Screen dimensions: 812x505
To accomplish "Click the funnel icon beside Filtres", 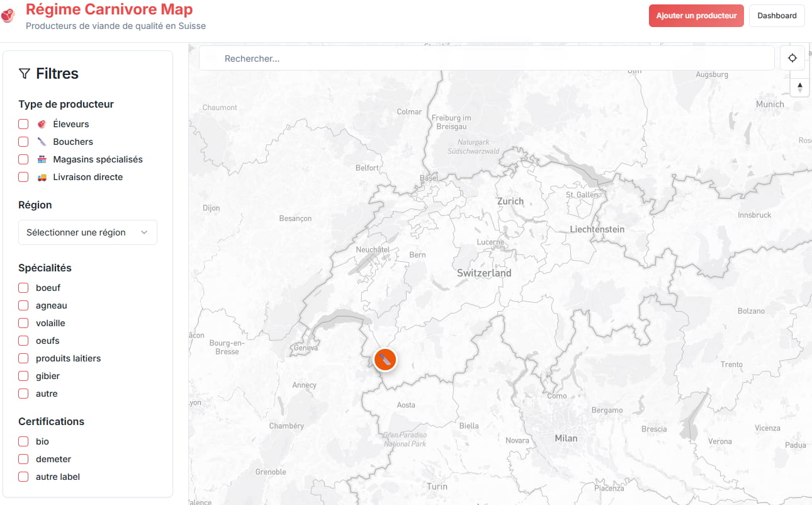I will tap(25, 74).
